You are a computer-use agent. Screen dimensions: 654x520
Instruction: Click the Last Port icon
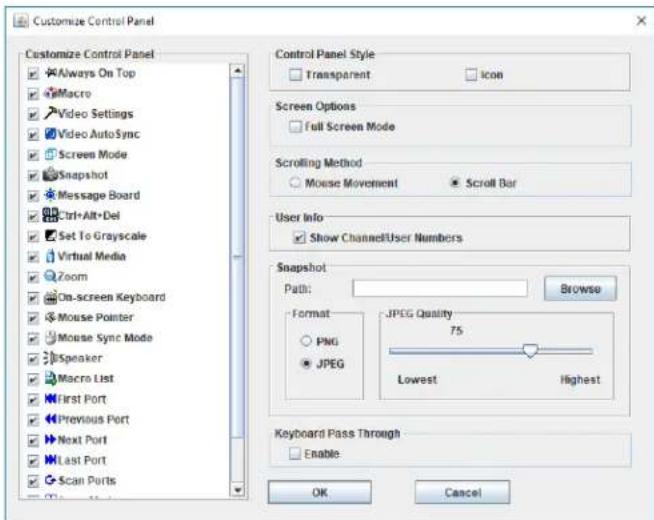50,460
